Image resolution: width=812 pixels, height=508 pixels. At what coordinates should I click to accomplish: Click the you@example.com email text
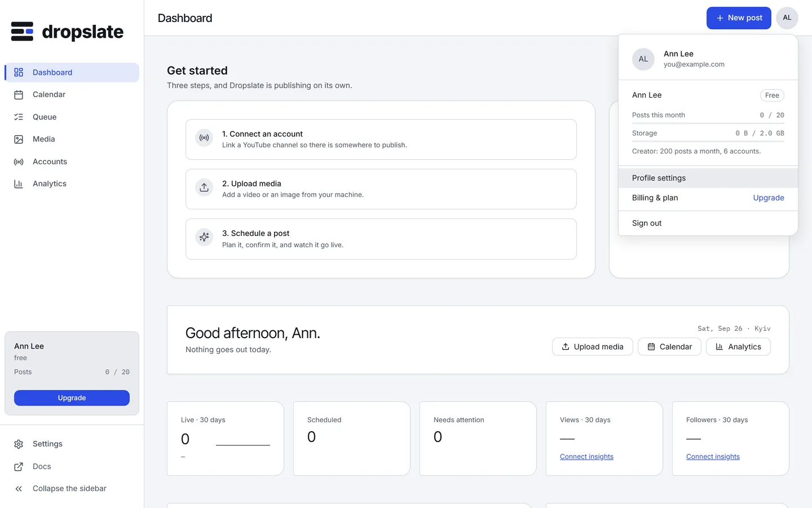click(x=694, y=64)
